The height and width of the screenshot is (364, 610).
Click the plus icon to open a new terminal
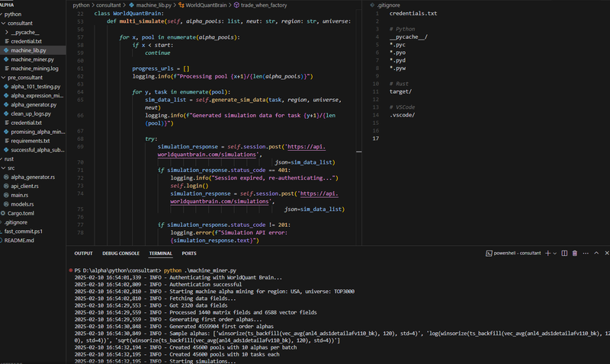[547, 254]
